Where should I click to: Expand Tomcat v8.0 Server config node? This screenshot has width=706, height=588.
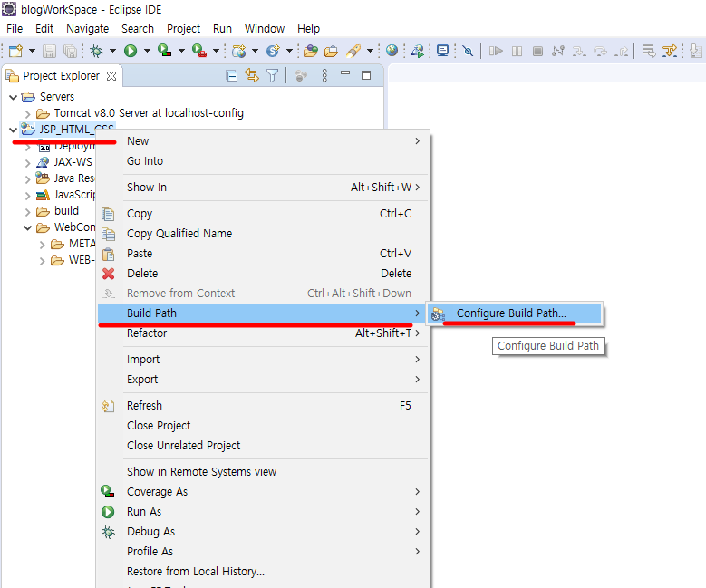tap(27, 113)
